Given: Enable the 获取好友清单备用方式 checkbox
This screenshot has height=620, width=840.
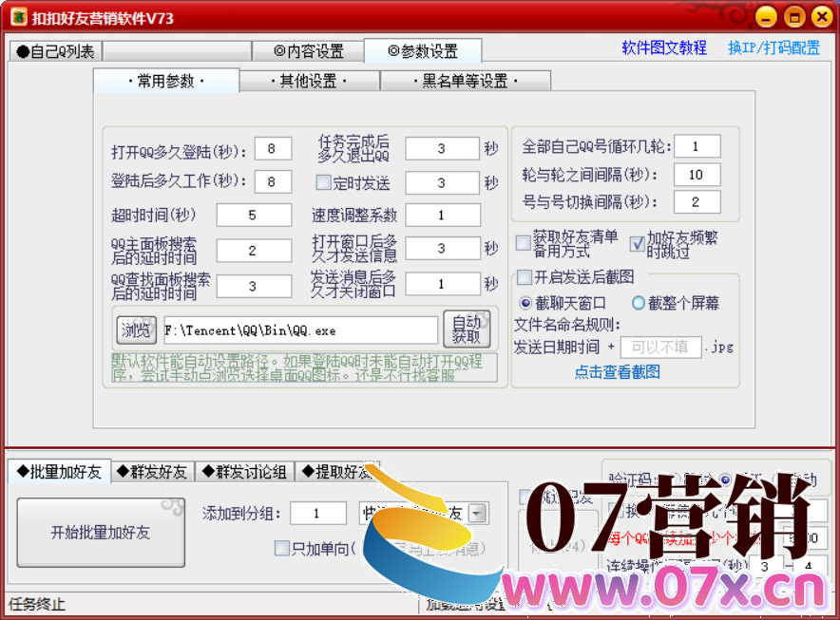Looking at the screenshot, I should 523,243.
